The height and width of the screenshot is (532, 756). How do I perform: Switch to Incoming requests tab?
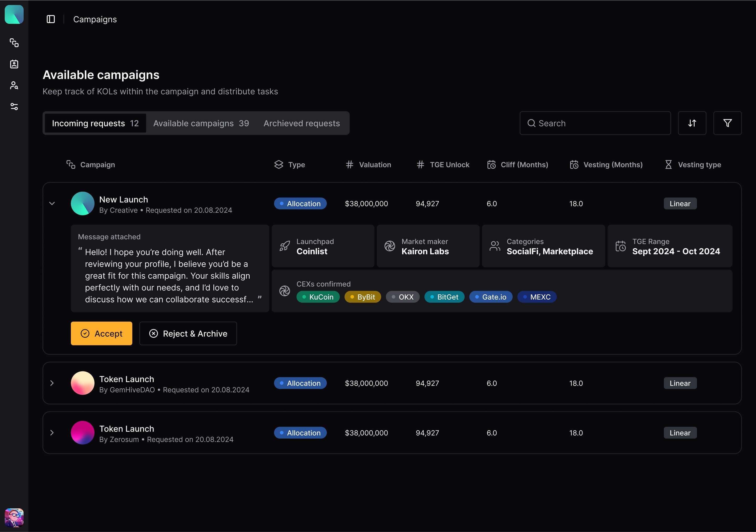[x=95, y=123]
